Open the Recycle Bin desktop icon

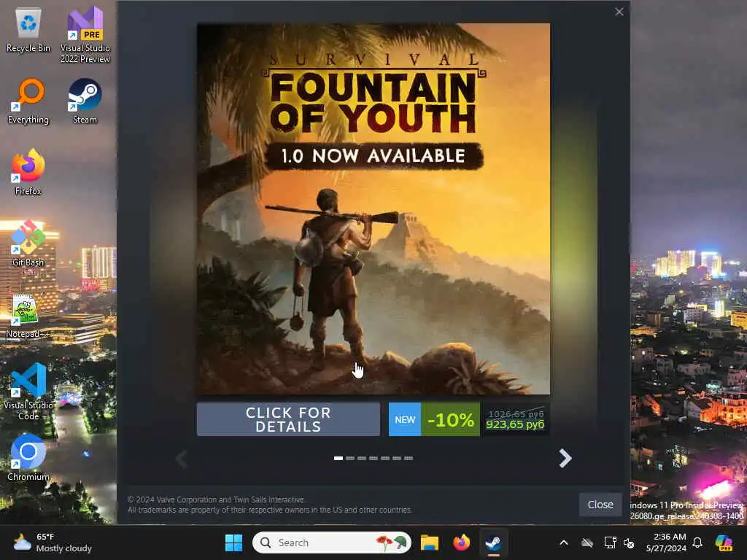28,29
